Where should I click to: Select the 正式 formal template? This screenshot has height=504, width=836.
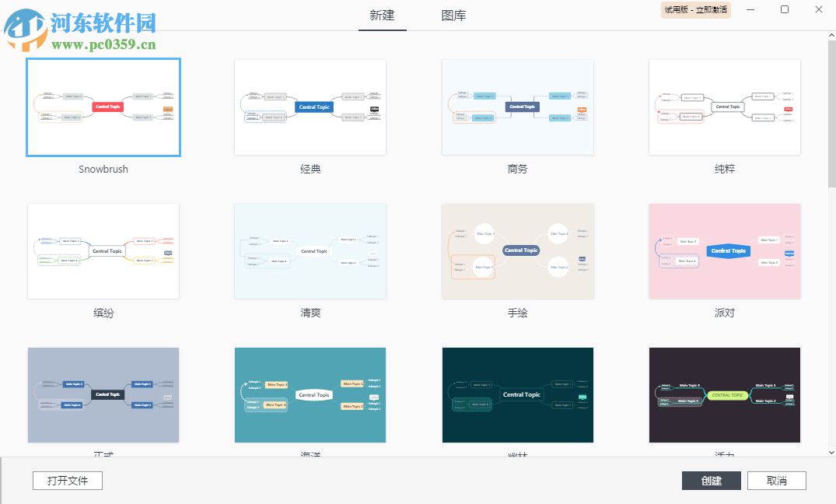[x=103, y=395]
